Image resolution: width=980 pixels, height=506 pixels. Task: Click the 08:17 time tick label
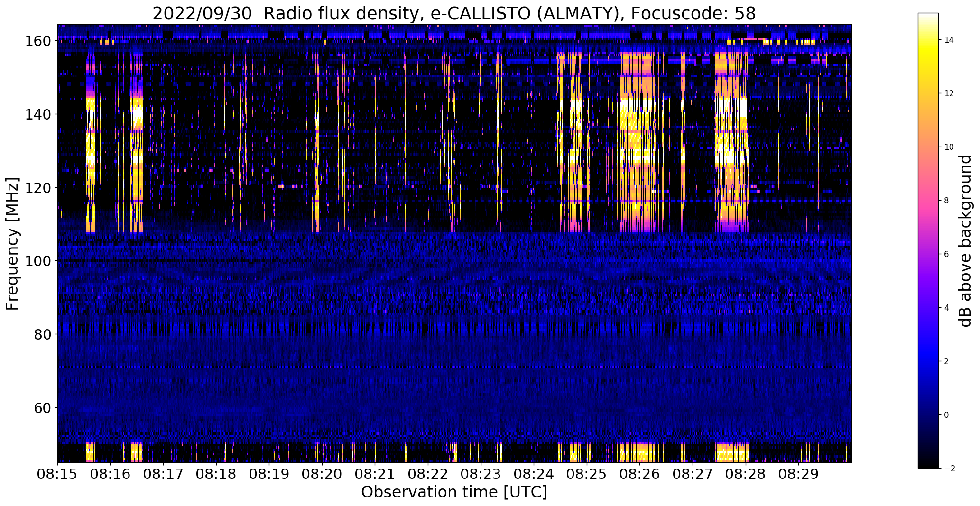(163, 474)
